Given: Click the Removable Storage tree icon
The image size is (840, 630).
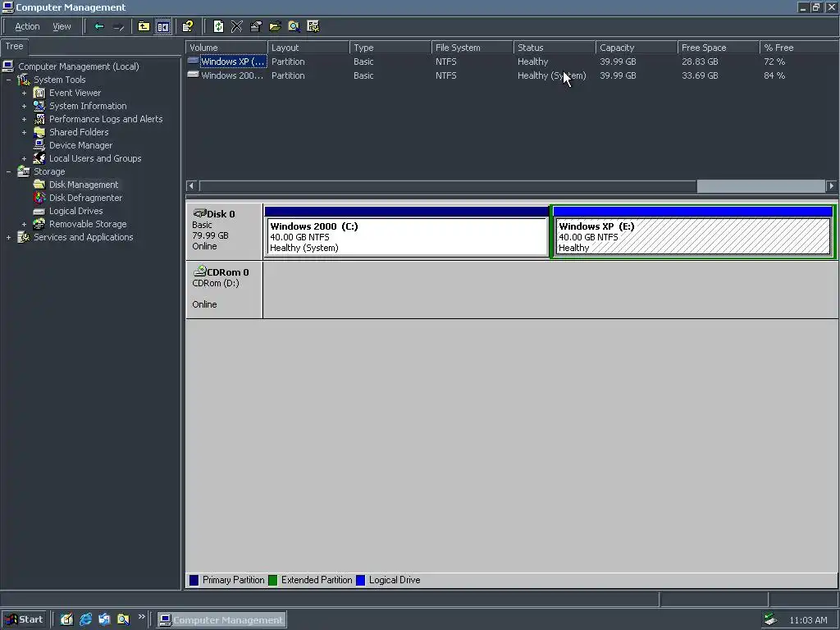Looking at the screenshot, I should tap(39, 224).
